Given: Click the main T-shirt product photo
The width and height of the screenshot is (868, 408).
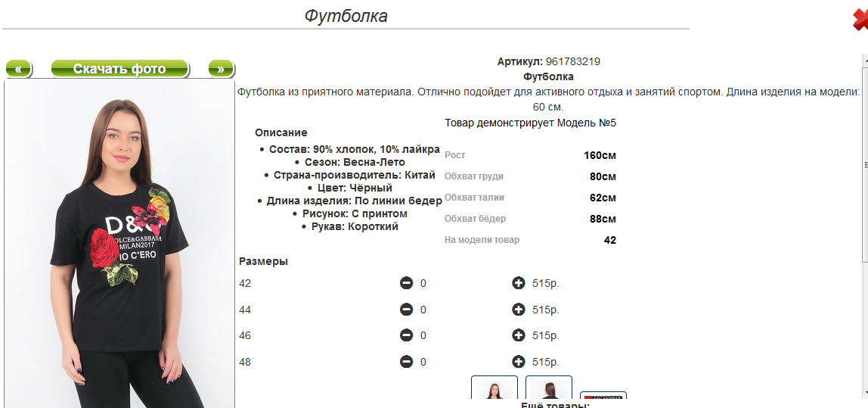Looking at the screenshot, I should [119, 244].
